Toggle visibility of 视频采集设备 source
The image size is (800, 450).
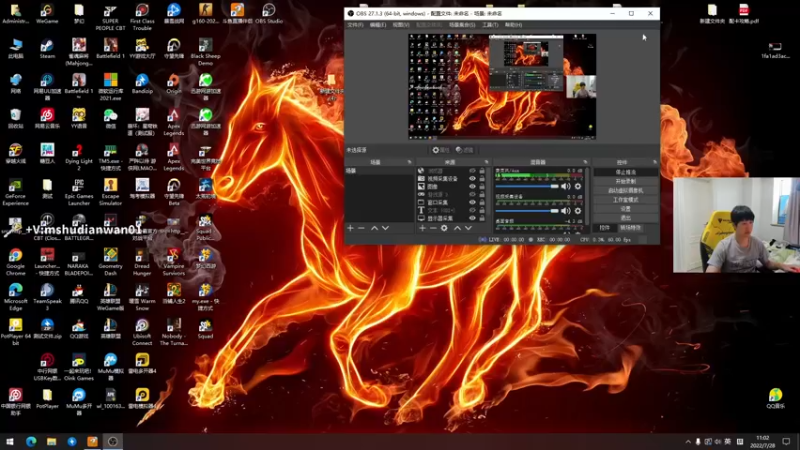472,179
